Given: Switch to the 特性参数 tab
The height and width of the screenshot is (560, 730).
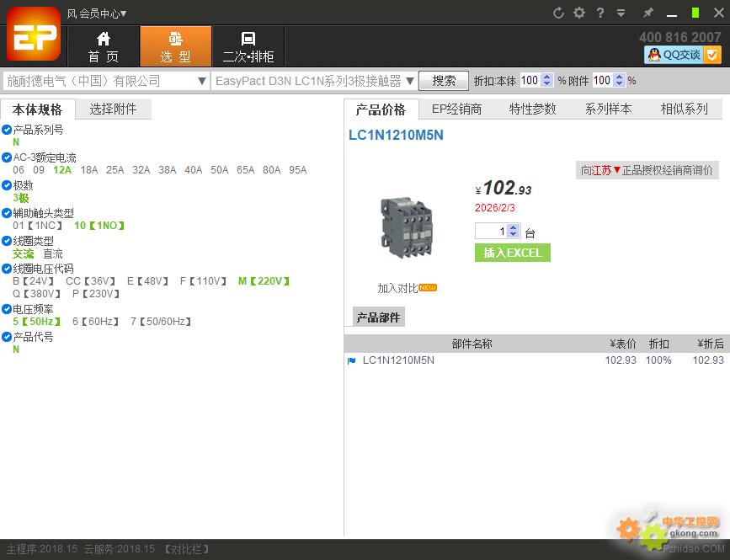Looking at the screenshot, I should 531,108.
